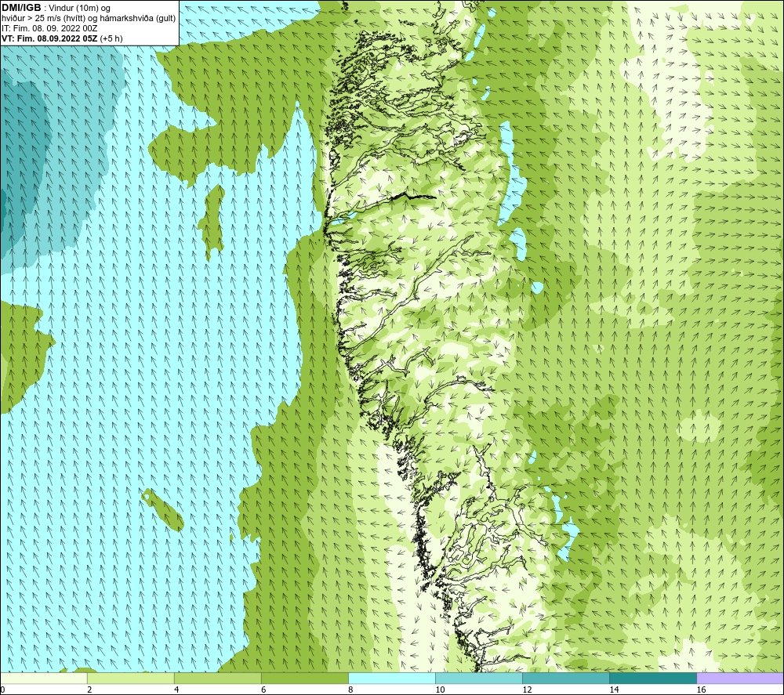Click the legend scale label '16'
The image size is (784, 695).
point(701,690)
